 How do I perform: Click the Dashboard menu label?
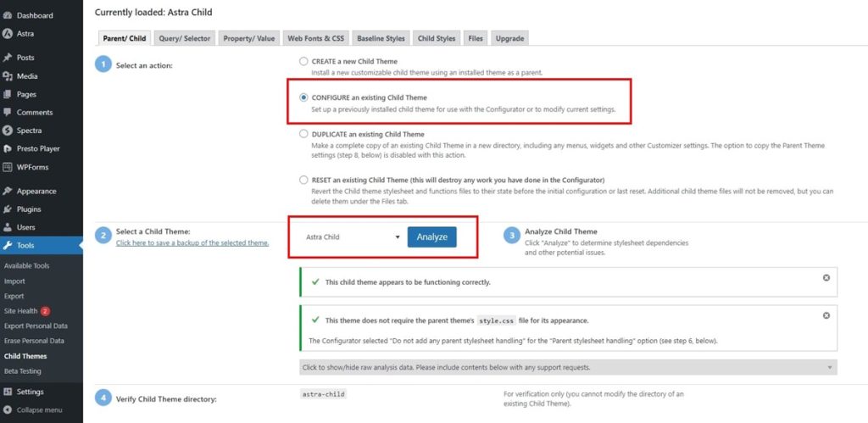tap(35, 15)
